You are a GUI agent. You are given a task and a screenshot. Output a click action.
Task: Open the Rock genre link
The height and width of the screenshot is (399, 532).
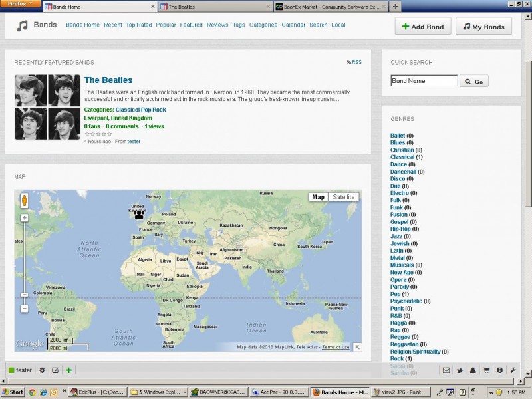397,358
